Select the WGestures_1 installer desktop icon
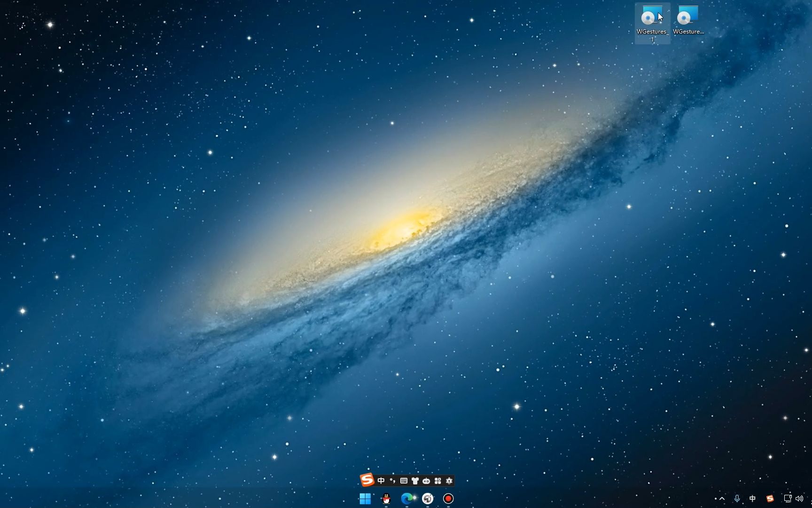 click(x=652, y=24)
